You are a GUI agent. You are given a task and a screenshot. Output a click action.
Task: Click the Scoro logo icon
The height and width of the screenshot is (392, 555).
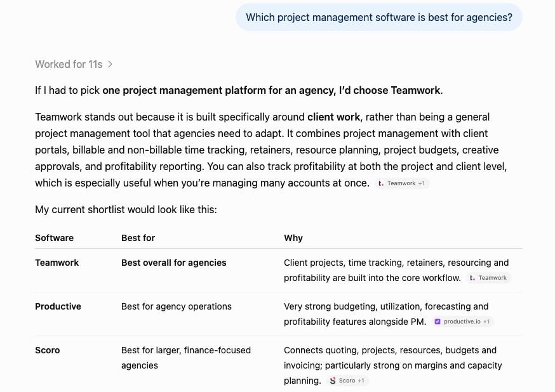pos(333,381)
